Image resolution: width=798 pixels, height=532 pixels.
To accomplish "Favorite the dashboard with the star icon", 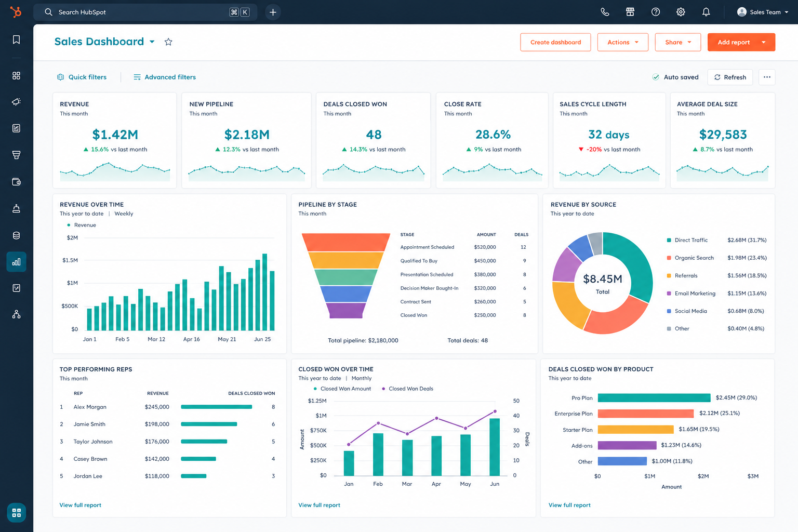I will 168,42.
